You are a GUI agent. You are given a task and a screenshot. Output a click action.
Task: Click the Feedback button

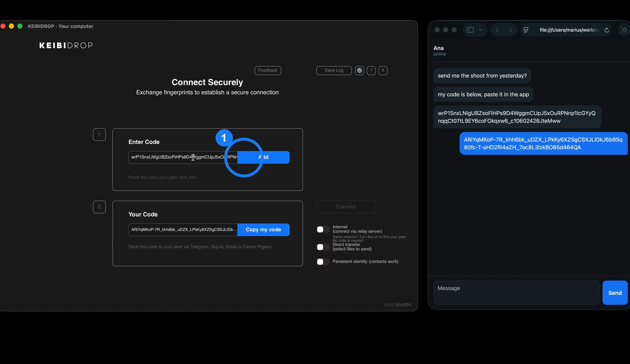268,71
